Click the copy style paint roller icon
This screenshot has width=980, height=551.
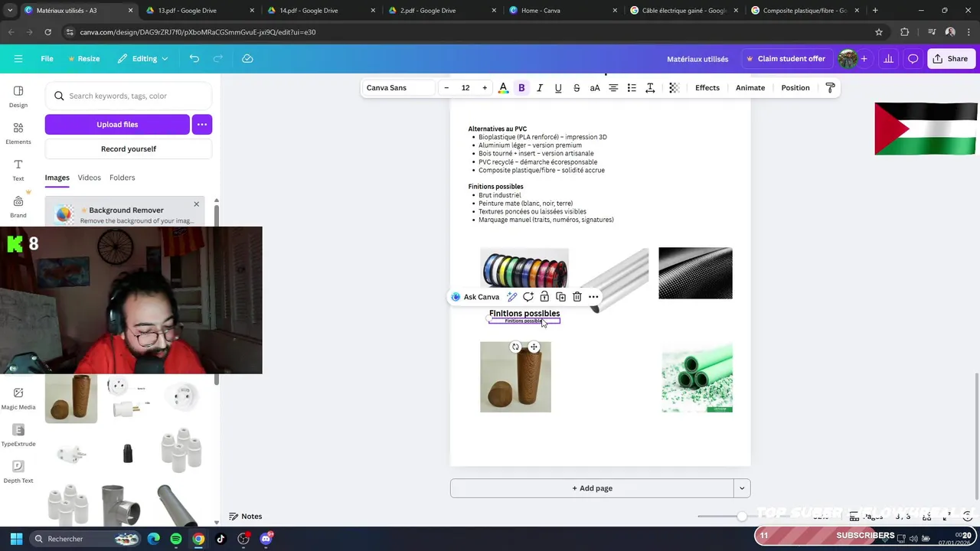[x=831, y=88]
